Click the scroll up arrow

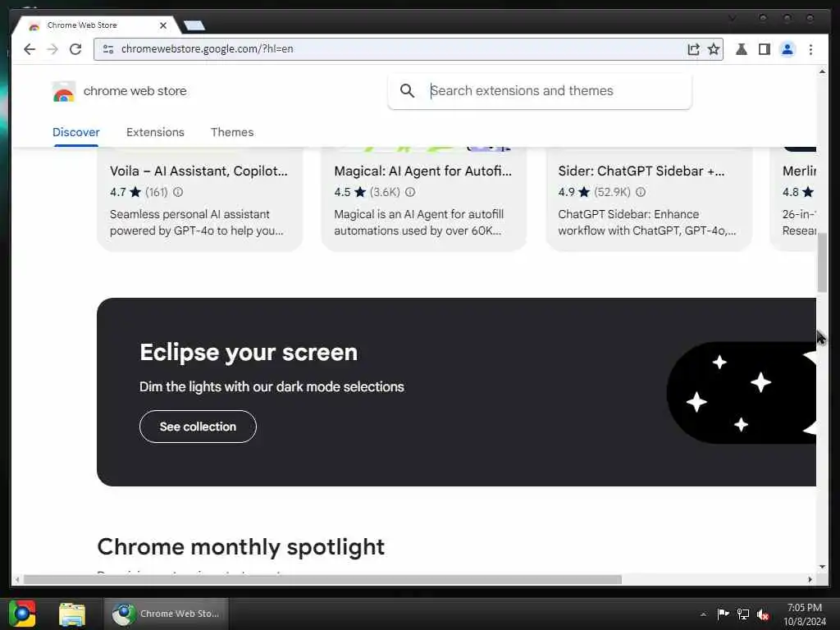coord(822,71)
